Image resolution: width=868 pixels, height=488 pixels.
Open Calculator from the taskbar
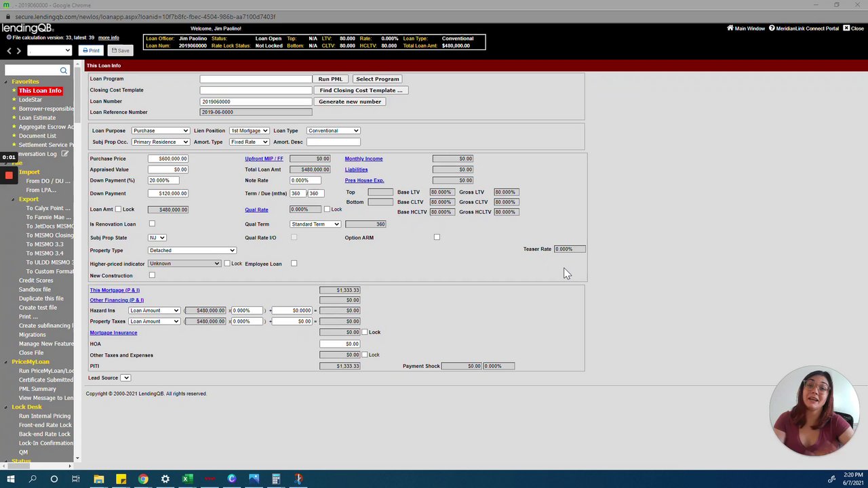276,479
